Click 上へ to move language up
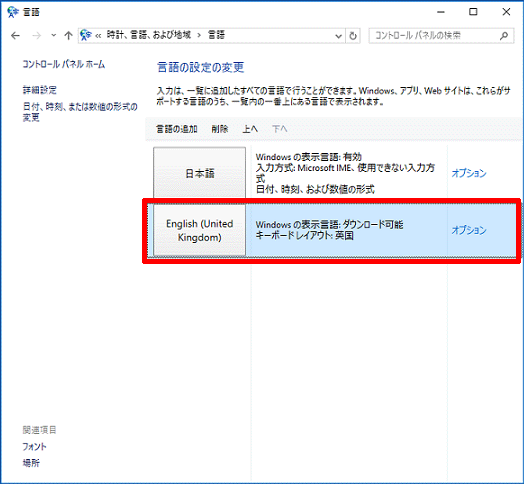Image resolution: width=524 pixels, height=484 pixels. (250, 129)
